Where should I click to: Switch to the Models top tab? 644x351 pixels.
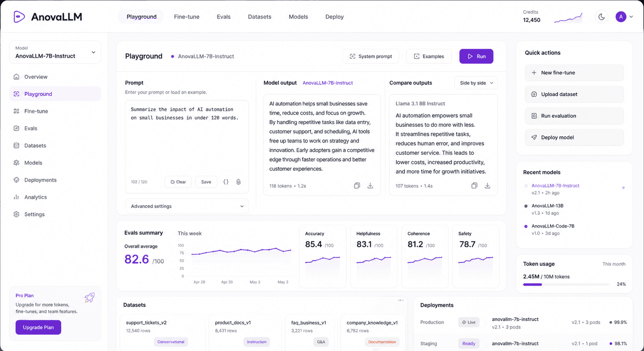(298, 17)
